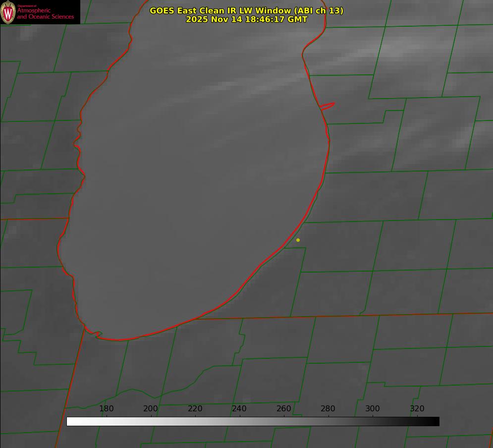This screenshot has height=448, width=493.
Task: Click the yellow dot location marker
Action: [298, 240]
